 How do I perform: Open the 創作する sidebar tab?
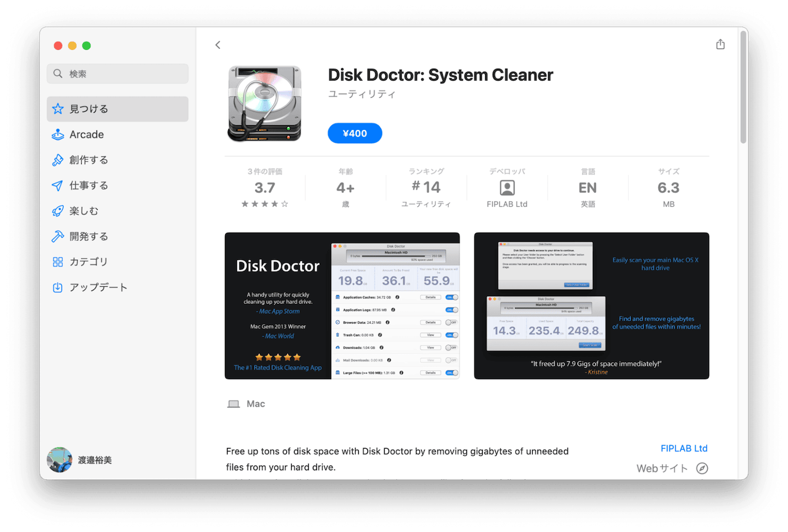pos(118,160)
